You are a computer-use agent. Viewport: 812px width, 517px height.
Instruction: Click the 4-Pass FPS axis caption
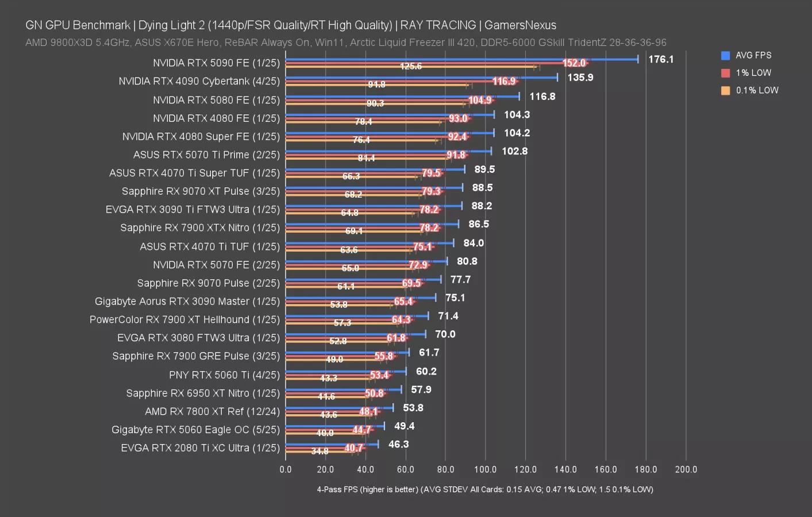pos(484,489)
